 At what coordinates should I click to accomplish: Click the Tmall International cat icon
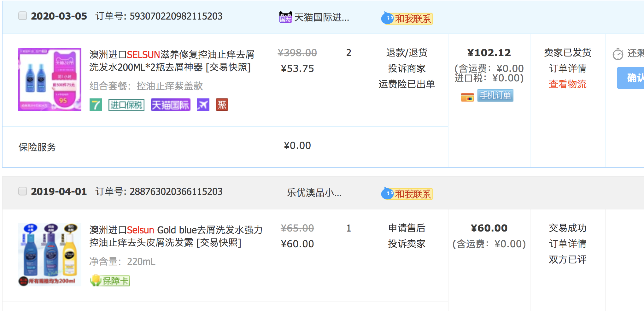point(286,17)
